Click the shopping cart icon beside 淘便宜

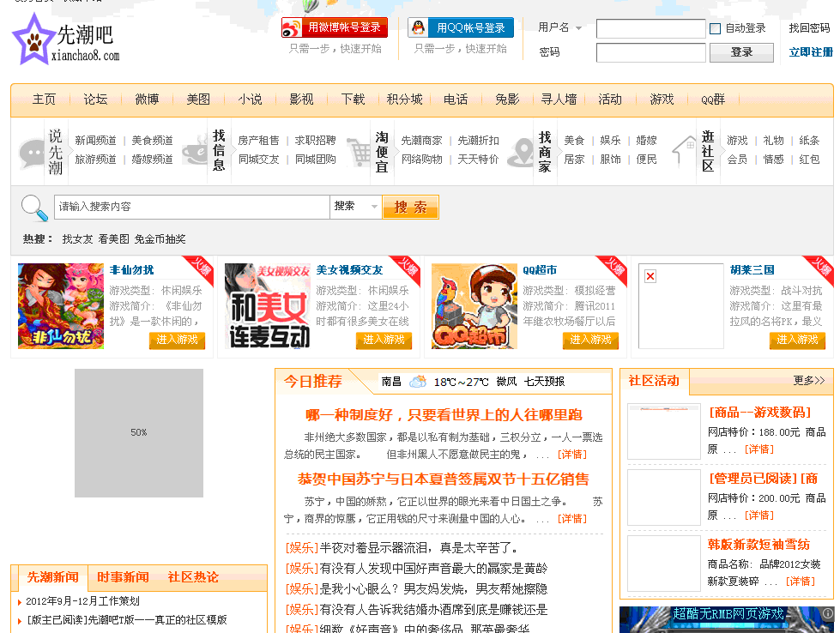359,152
